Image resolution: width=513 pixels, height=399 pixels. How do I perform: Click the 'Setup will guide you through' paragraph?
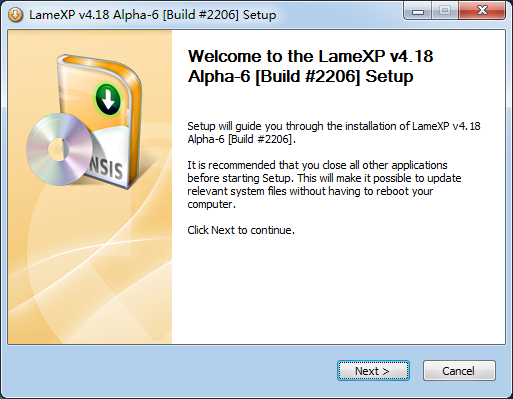334,132
